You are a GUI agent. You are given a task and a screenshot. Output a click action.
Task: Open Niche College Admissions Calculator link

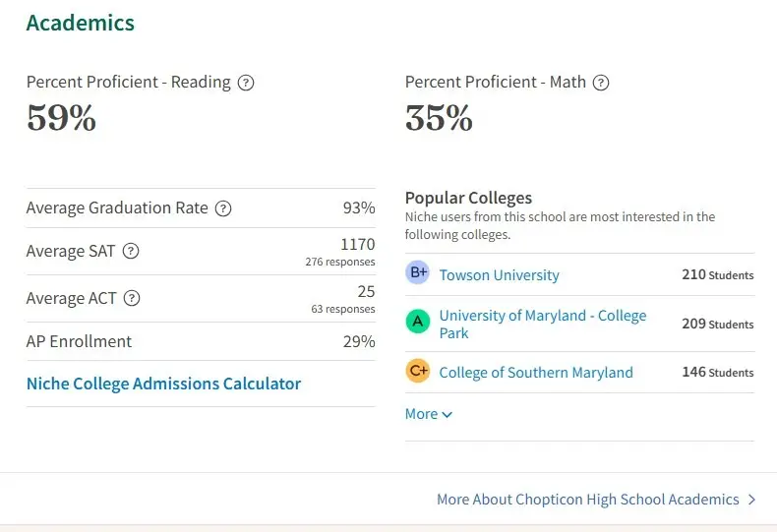coord(163,384)
